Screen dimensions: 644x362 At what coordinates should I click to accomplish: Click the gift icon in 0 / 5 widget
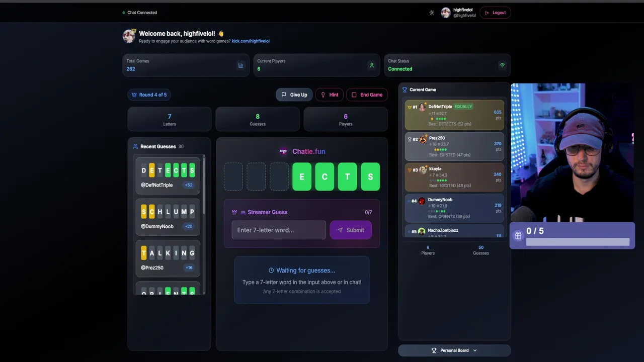518,235
